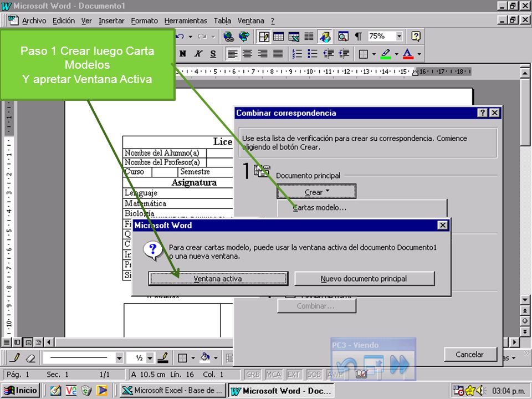
Task: Click the Undo arrow icon
Action: [181, 37]
